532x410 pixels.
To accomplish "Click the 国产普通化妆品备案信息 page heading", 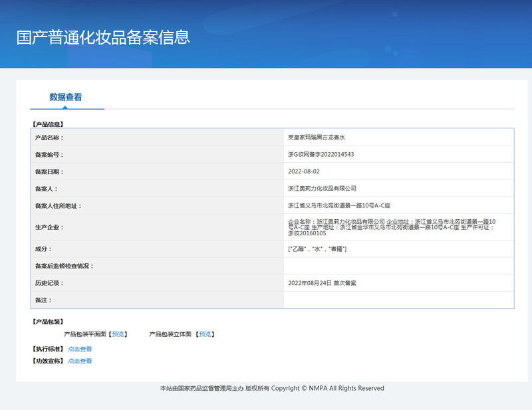I will tap(103, 37).
